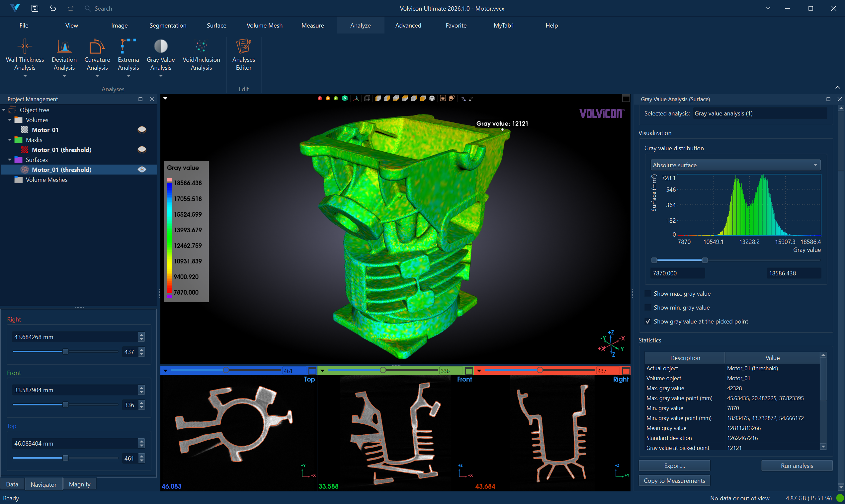Expand Gray Value Analysis dropdown arrow
The image size is (845, 504).
coord(161,76)
